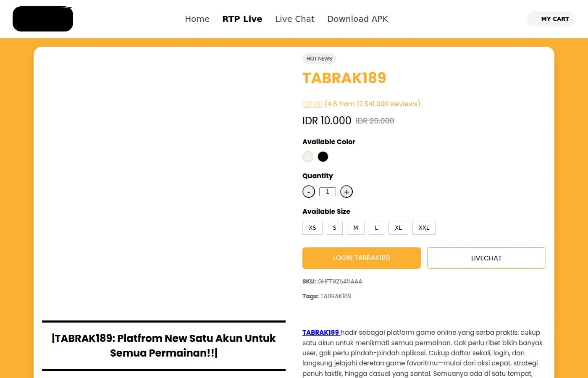Click the LOGIN TABRAK189 button

(x=362, y=258)
